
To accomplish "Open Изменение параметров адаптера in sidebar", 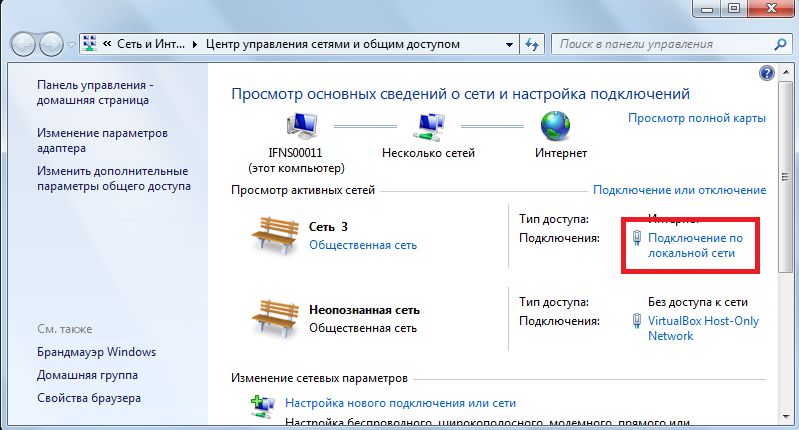I will pyautogui.click(x=102, y=141).
